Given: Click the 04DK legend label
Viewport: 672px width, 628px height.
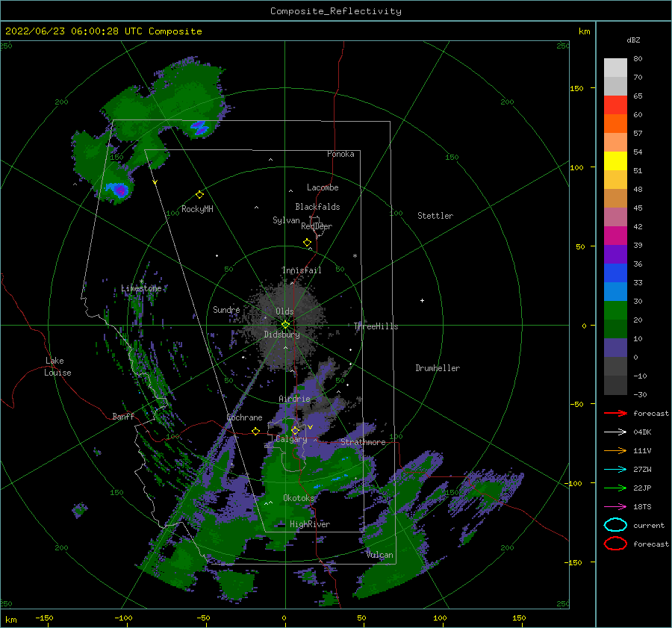Looking at the screenshot, I should tap(642, 432).
